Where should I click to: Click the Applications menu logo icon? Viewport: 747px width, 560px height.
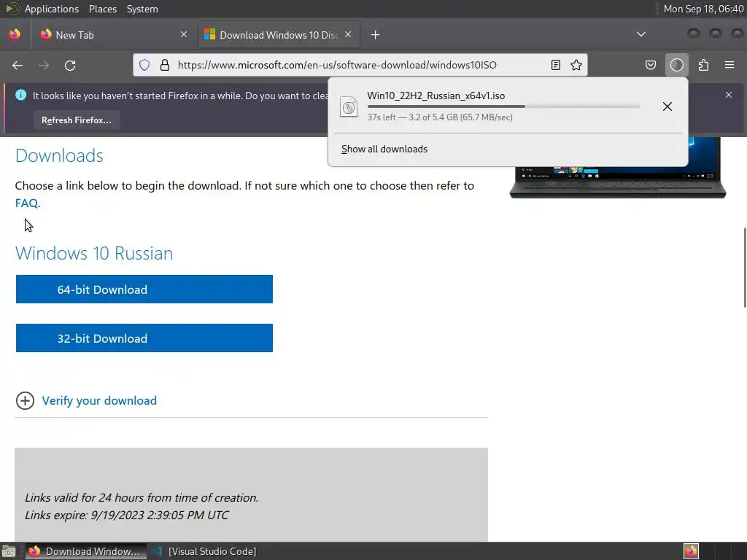pos(12,9)
